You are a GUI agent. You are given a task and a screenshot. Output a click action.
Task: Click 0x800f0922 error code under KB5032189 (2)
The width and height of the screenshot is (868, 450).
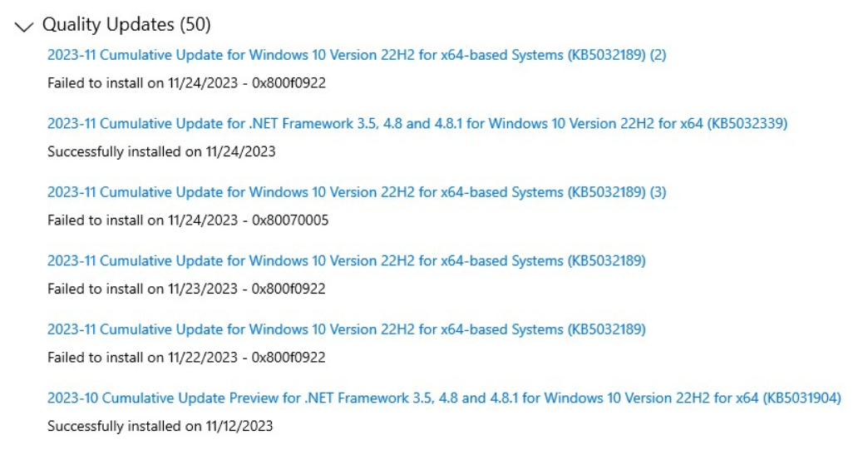pos(294,84)
